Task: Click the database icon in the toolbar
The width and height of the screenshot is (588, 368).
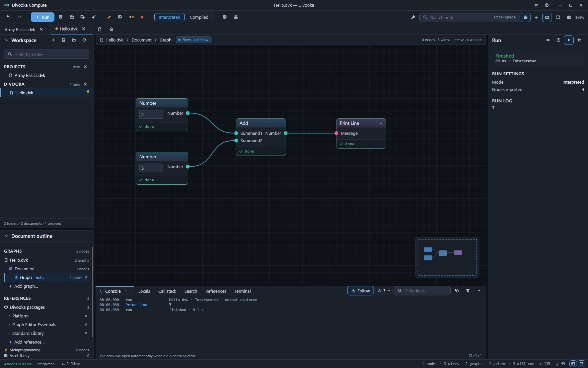Action: point(225,17)
